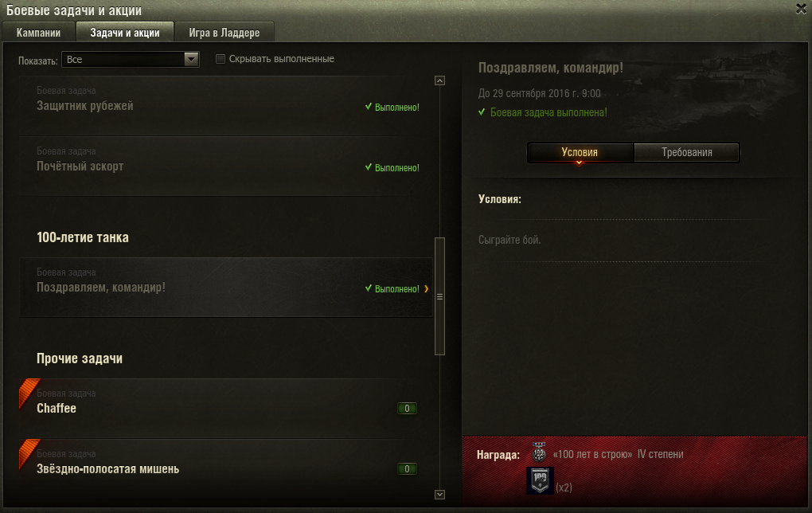Screen dimensions: 812x513
Task: Select the Почётный эскорт task
Action: point(226,166)
